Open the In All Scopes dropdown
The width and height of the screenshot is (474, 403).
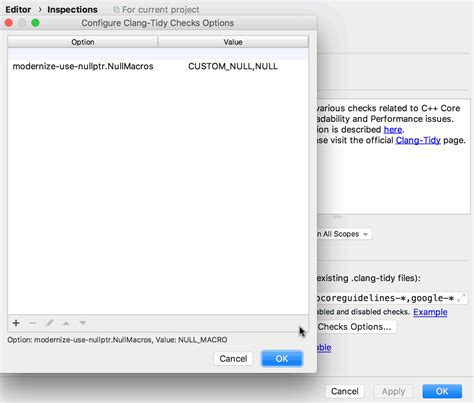tap(344, 234)
